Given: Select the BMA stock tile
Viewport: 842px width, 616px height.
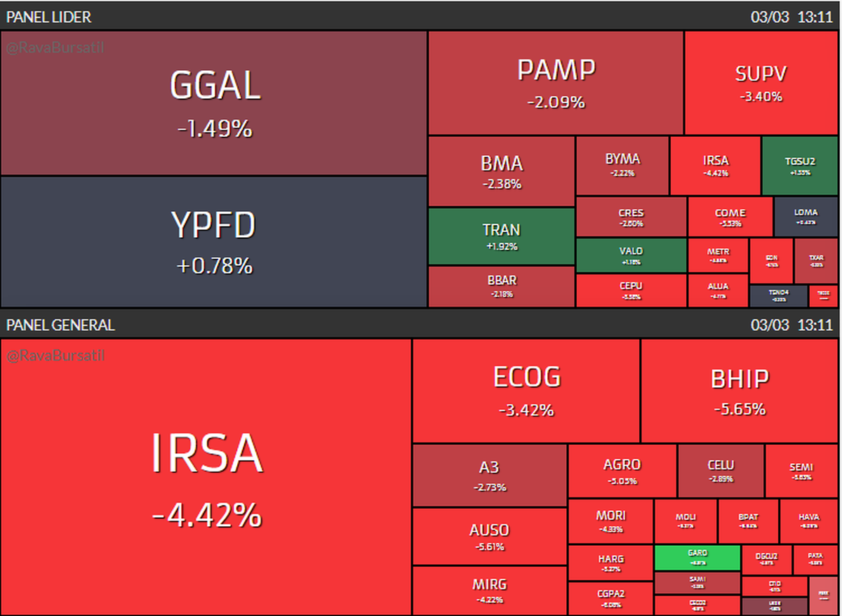Looking at the screenshot, I should (501, 172).
